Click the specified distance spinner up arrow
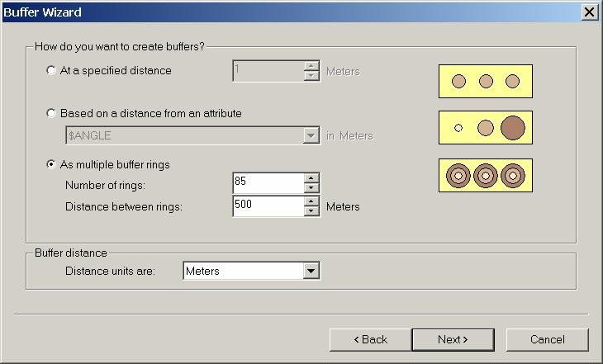 pos(311,66)
